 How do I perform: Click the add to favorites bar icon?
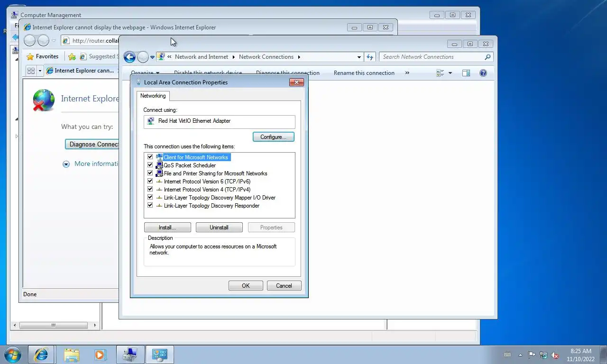pos(72,56)
